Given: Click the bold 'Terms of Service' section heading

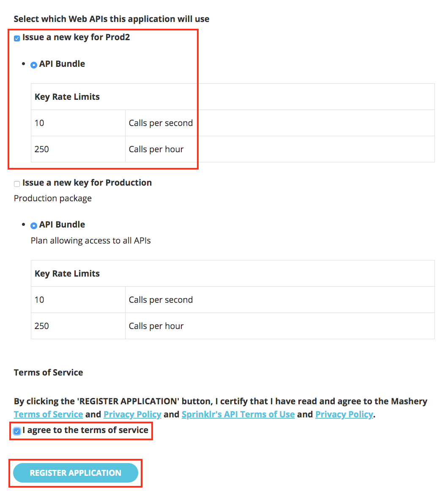Looking at the screenshot, I should (x=48, y=373).
